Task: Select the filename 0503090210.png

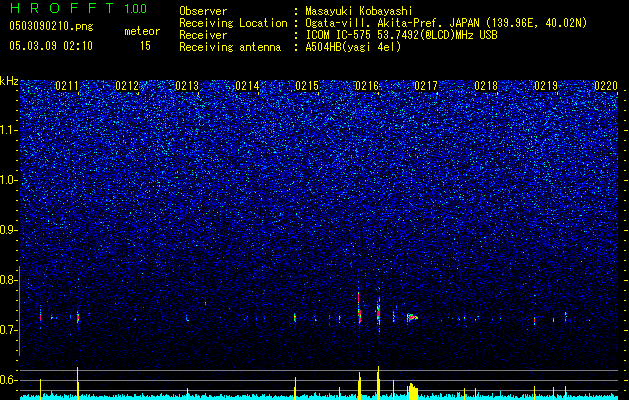Action: [x=51, y=26]
